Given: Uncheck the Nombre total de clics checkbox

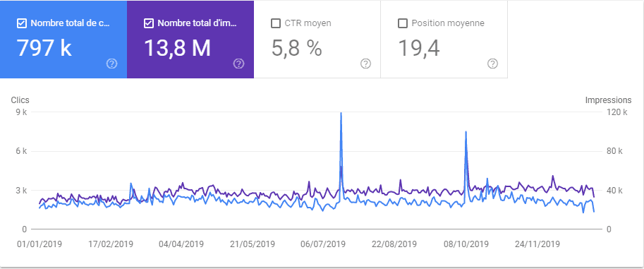Looking at the screenshot, I should (22, 23).
